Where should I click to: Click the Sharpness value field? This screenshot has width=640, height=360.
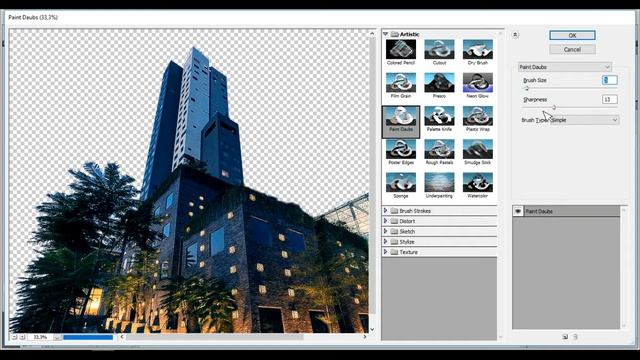point(610,100)
